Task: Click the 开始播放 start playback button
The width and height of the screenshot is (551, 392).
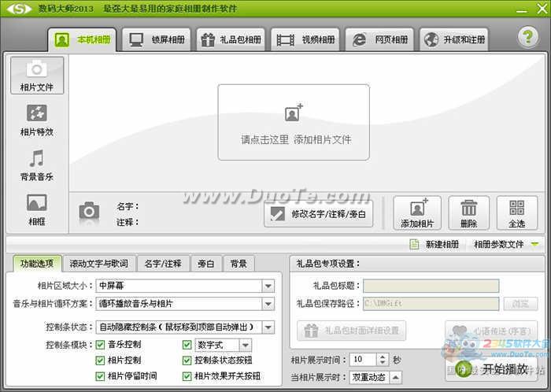Action: (492, 369)
